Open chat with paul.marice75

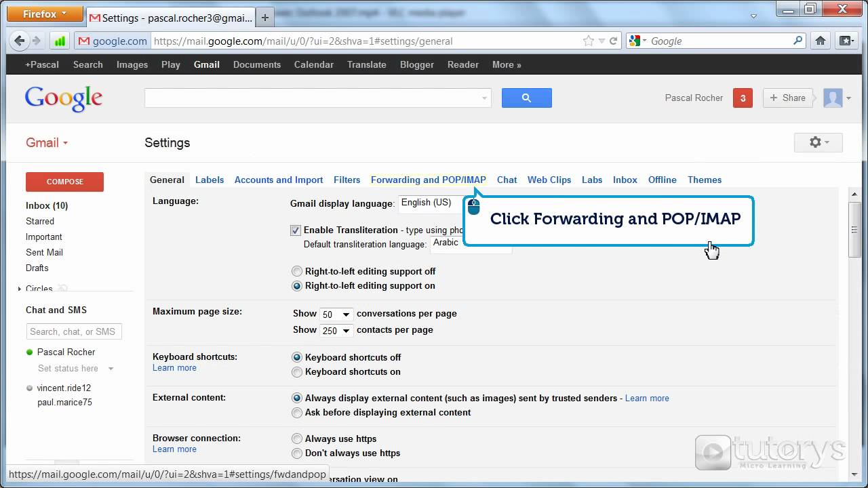64,402
